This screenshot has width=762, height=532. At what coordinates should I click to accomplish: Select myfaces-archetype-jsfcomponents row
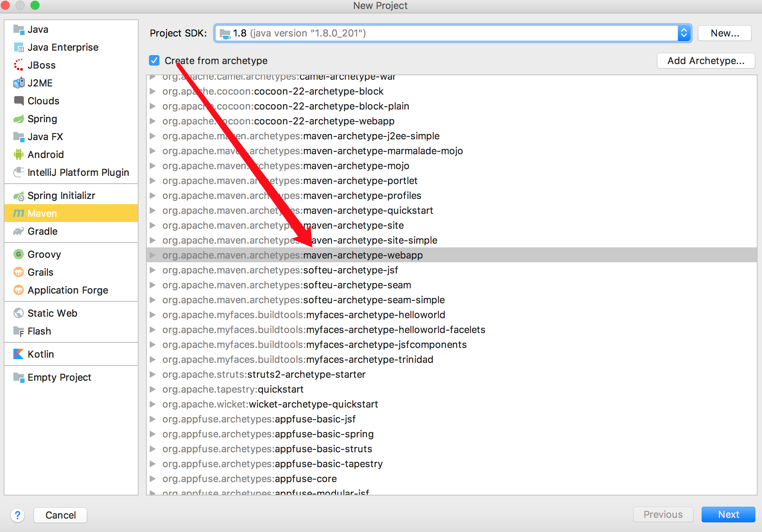[452, 344]
